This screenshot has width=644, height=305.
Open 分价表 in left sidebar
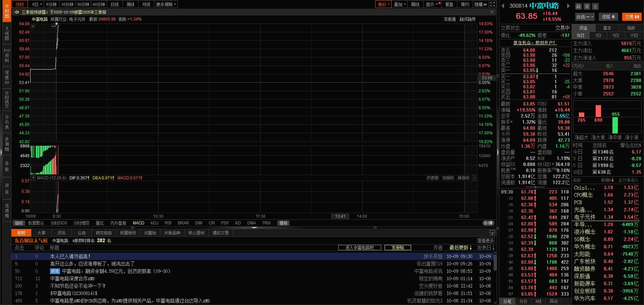click(x=7, y=122)
